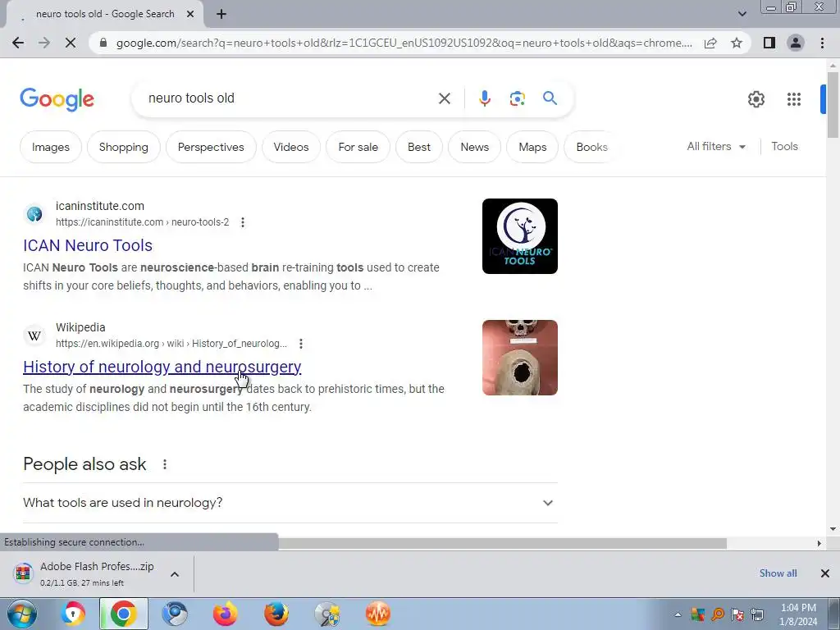Open the Chrome profile menu
The height and width of the screenshot is (630, 840).
coord(796,43)
